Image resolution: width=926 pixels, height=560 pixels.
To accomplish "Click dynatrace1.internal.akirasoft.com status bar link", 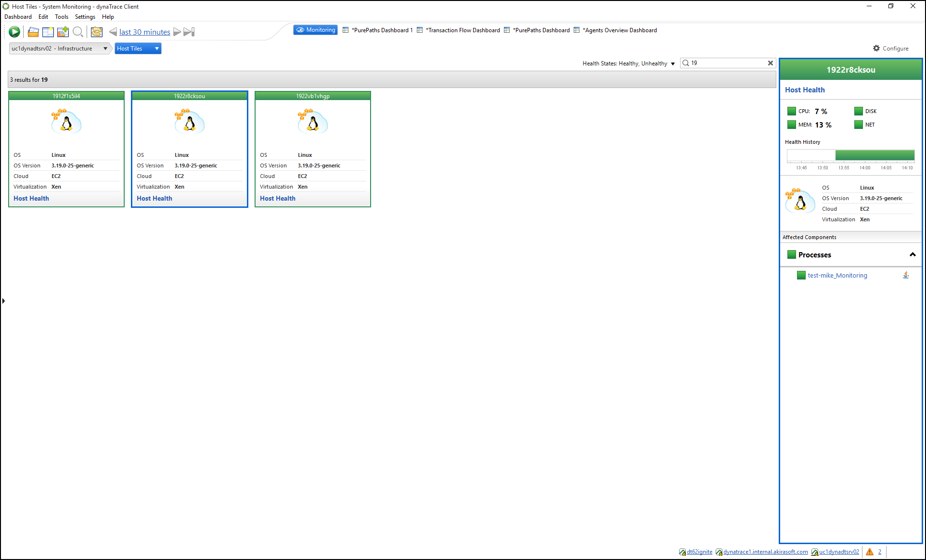I will click(x=765, y=552).
